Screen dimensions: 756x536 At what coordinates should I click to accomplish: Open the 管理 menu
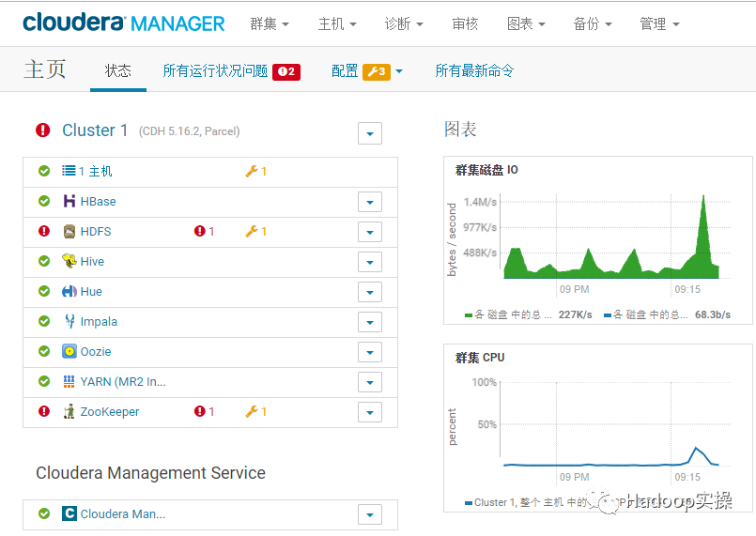tap(659, 23)
